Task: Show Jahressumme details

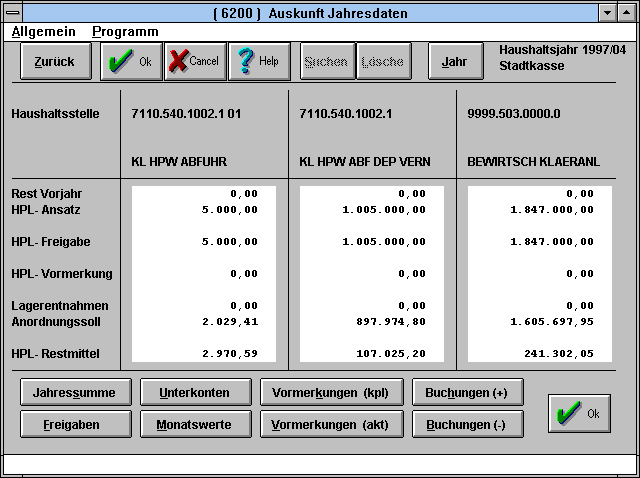Action: click(74, 393)
